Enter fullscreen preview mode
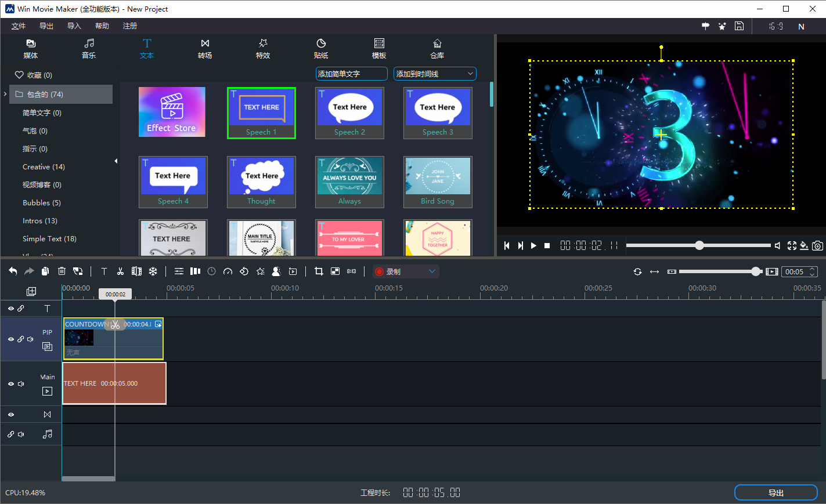 coord(792,246)
